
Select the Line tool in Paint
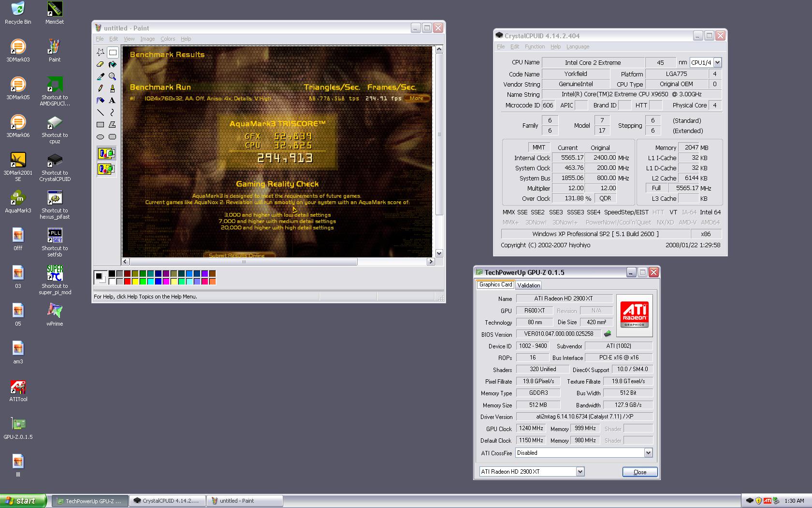coord(101,113)
